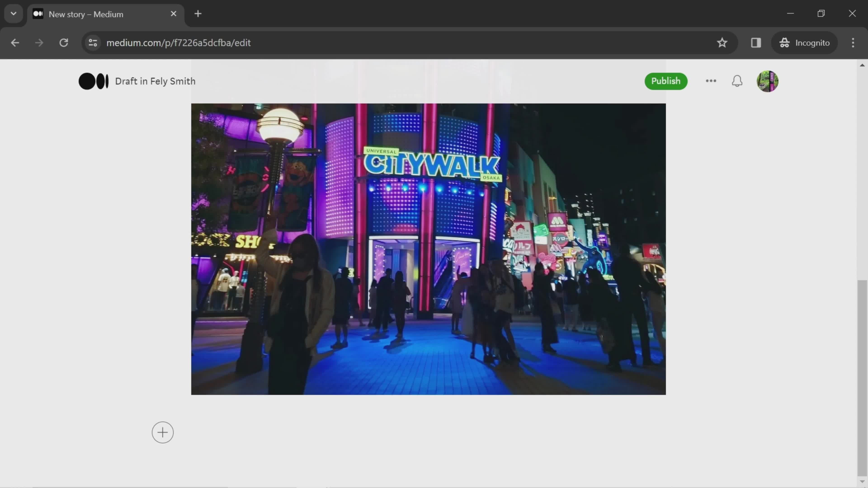The width and height of the screenshot is (868, 488).
Task: Toggle the browser side panel
Action: point(756,43)
